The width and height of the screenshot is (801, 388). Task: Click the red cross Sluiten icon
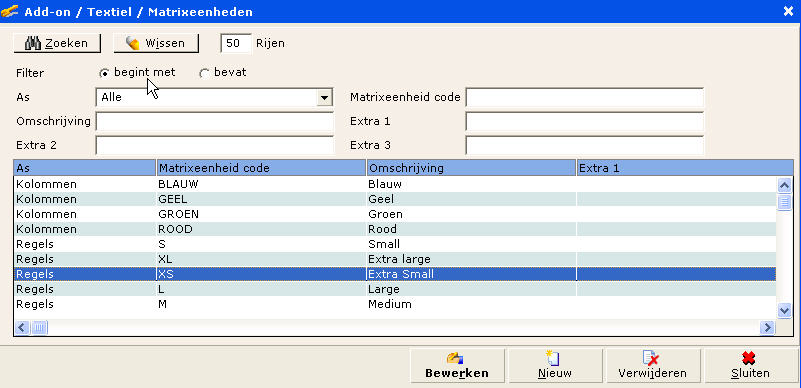[748, 358]
